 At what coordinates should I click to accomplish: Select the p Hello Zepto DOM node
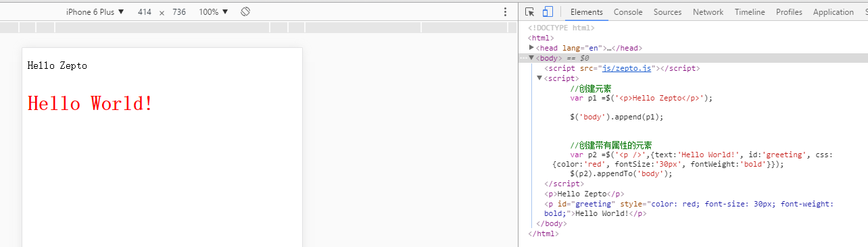pyautogui.click(x=584, y=194)
